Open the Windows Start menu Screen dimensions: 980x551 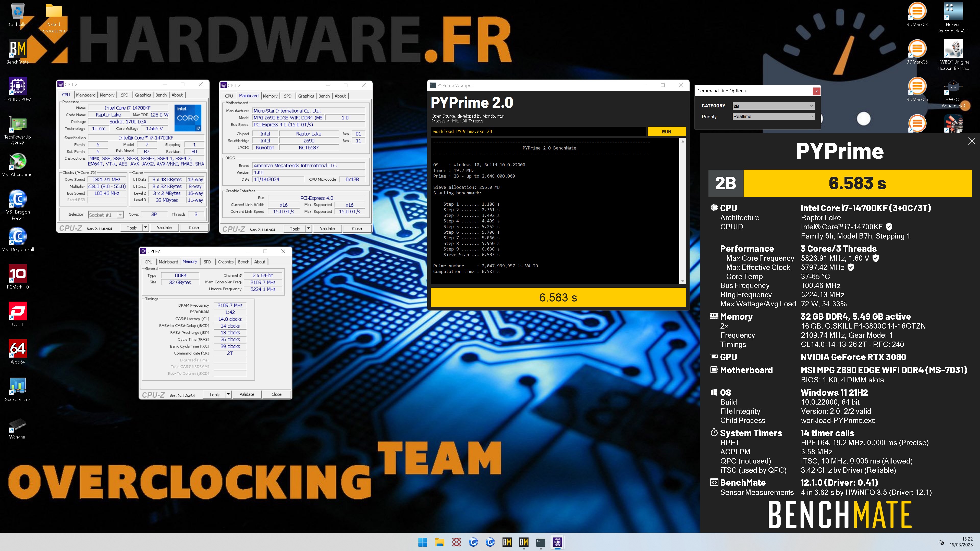tap(423, 542)
